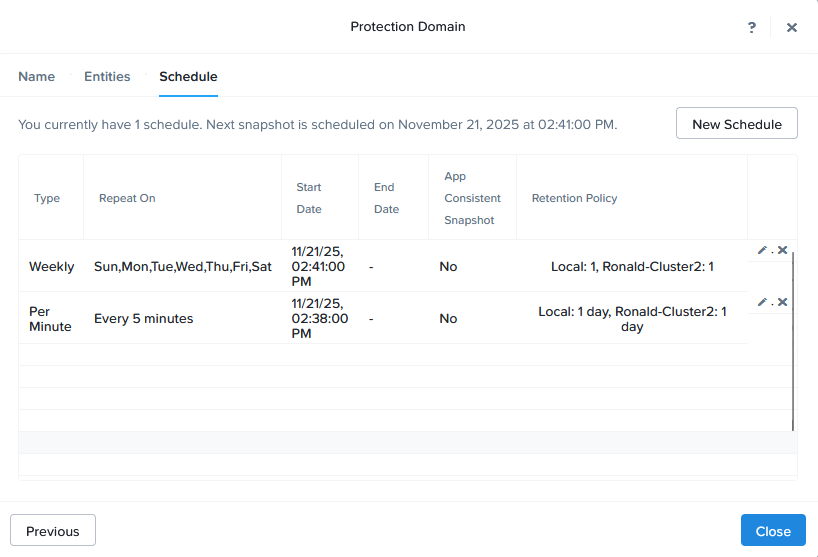Screen dimensions: 818x557
Task: Close the Protection Domain dialog with X
Action: (x=791, y=27)
